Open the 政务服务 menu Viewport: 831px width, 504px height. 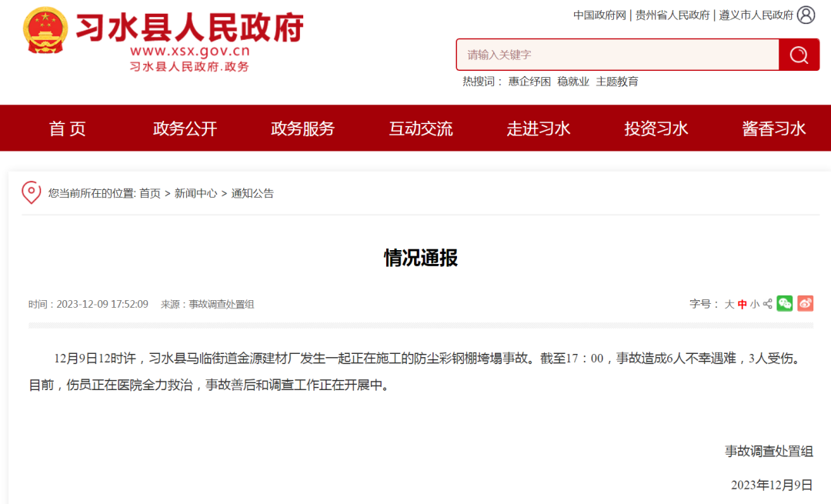(302, 129)
